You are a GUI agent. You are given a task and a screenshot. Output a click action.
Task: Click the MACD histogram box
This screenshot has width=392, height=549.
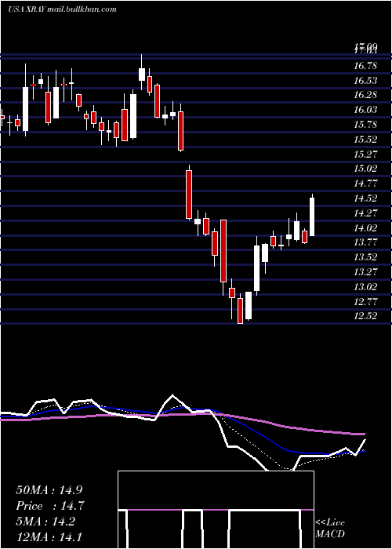pyautogui.click(x=216, y=510)
